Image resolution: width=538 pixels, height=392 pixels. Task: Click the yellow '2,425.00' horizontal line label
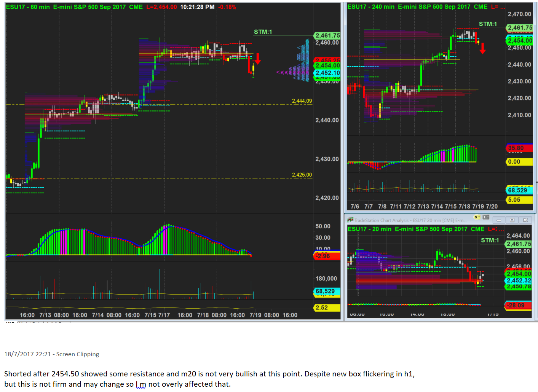302,175
